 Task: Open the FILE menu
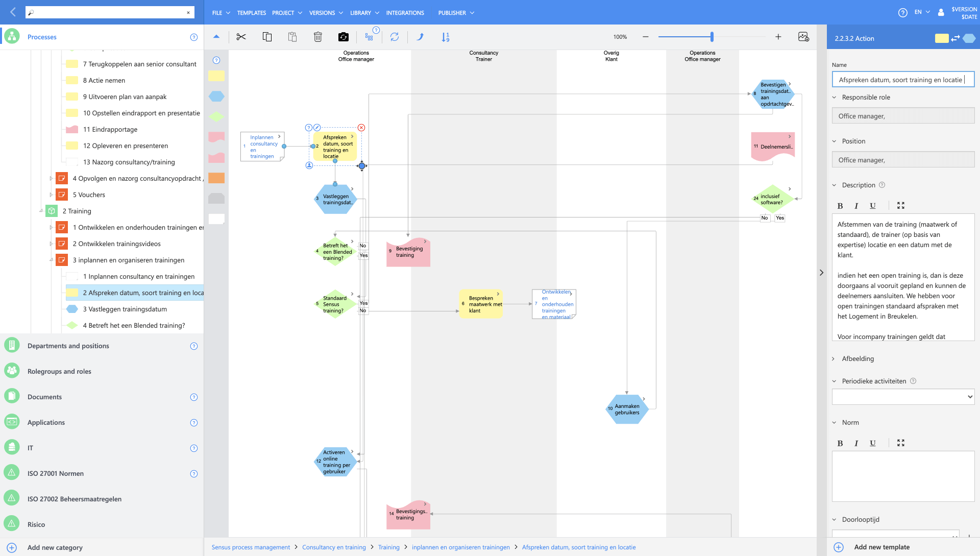(x=221, y=13)
